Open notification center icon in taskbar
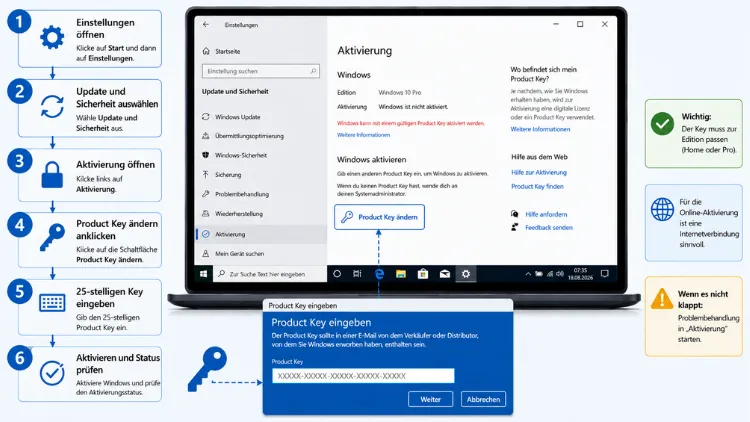 [x=605, y=274]
